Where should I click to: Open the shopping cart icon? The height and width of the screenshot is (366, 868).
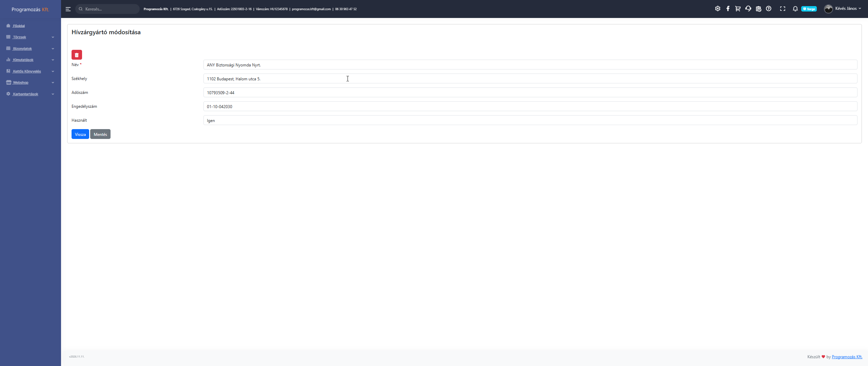pos(738,9)
